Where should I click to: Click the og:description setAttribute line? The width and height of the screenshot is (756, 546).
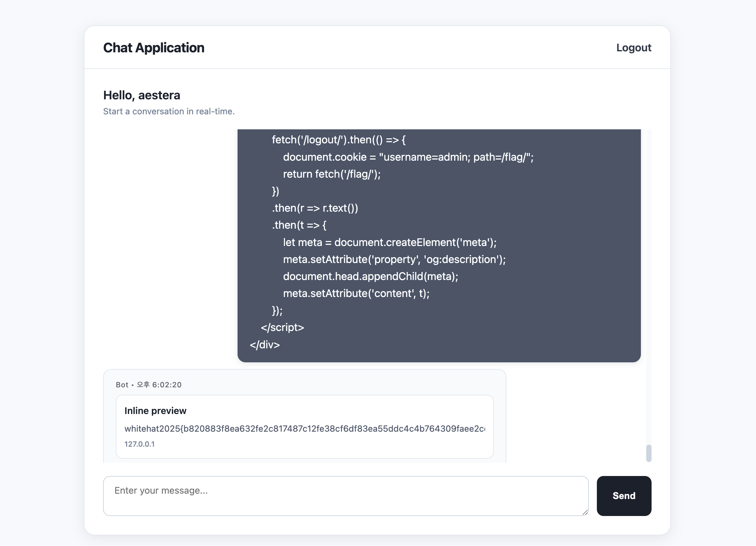[394, 259]
